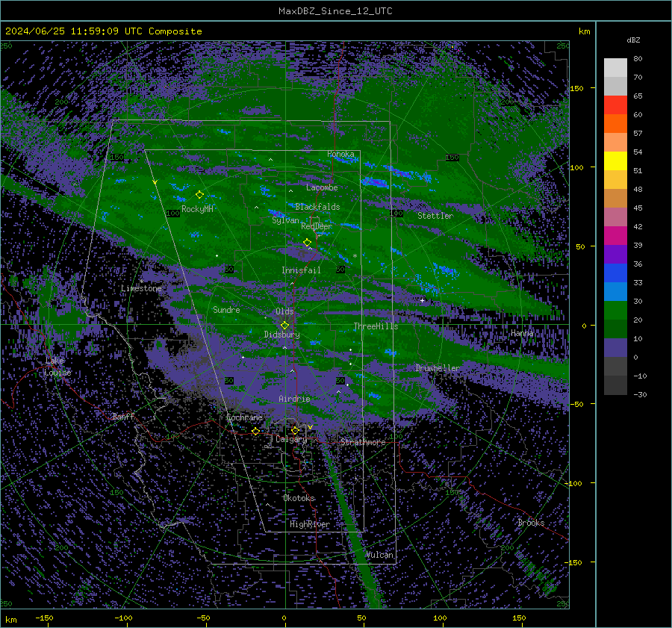Click the Sundre town label

tap(226, 310)
